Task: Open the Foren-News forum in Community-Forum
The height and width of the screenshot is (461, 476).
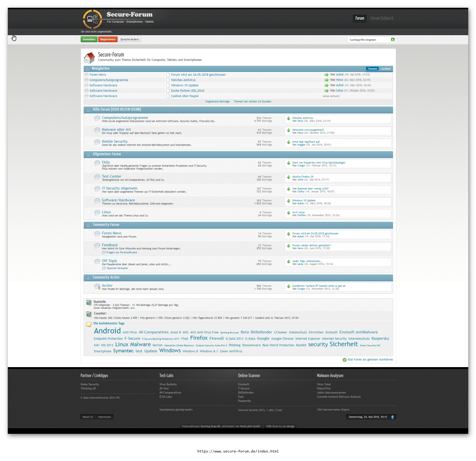Action: (112, 233)
